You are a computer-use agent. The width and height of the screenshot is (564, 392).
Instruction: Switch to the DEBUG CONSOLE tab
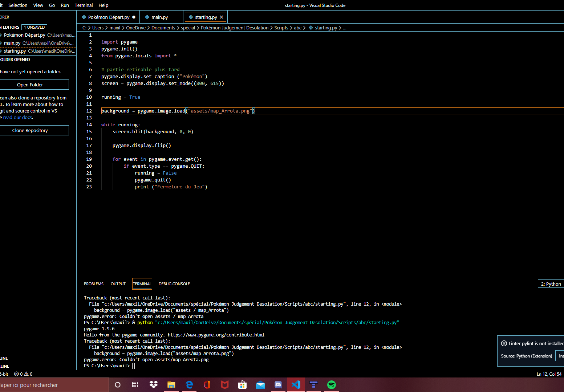[x=174, y=284]
